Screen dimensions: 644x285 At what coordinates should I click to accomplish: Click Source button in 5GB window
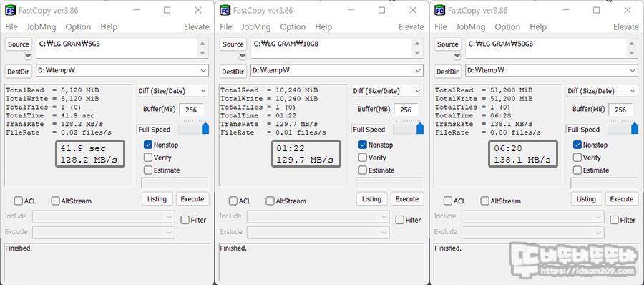pyautogui.click(x=19, y=44)
